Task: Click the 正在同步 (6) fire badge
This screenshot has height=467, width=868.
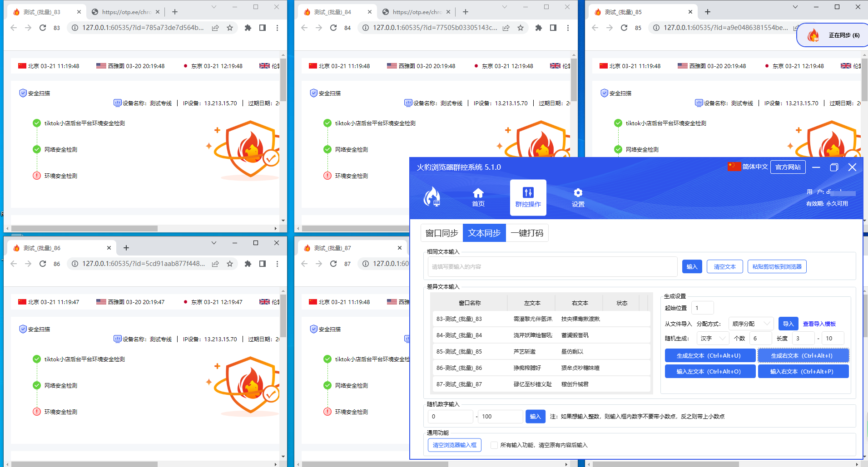Action: 832,34
